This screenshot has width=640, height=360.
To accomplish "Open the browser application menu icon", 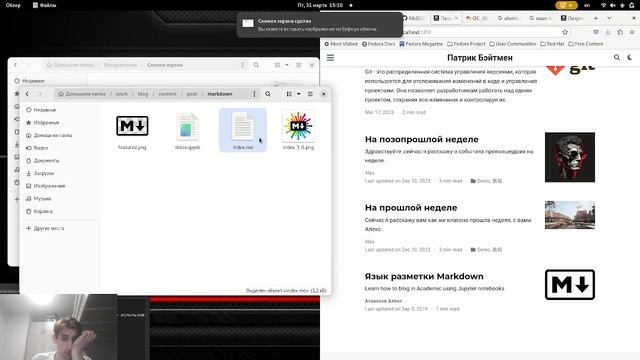I will [632, 32].
